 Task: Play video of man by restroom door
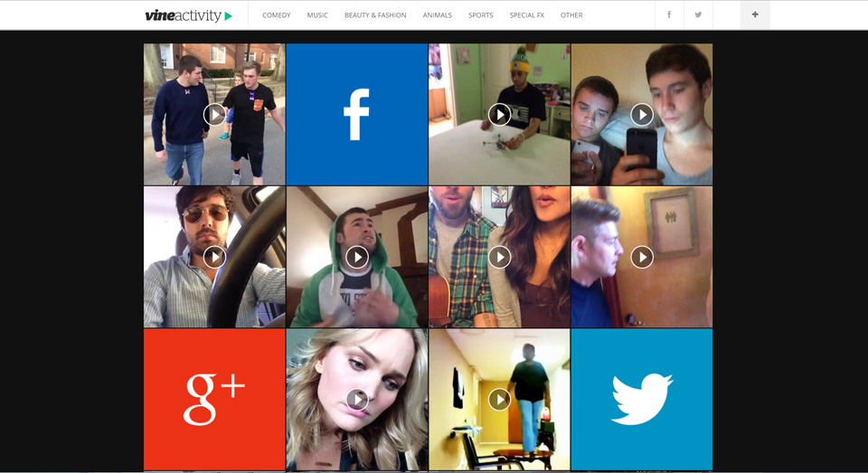tap(642, 257)
